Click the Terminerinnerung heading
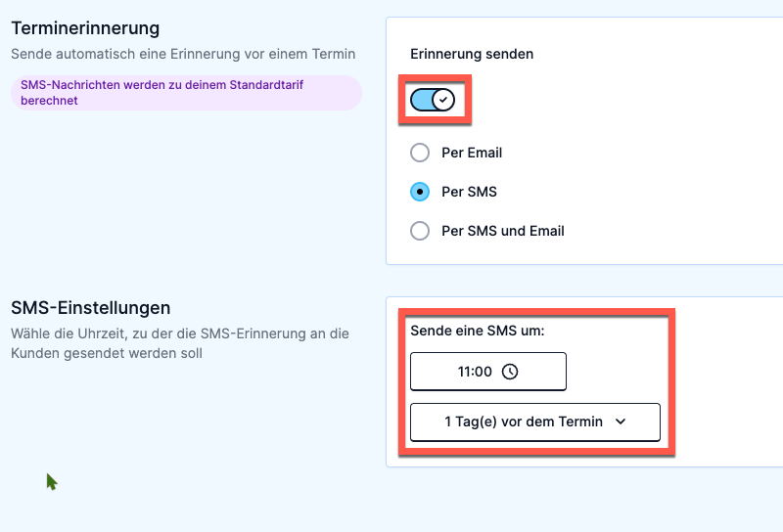Image resolution: width=783 pixels, height=532 pixels. point(85,28)
